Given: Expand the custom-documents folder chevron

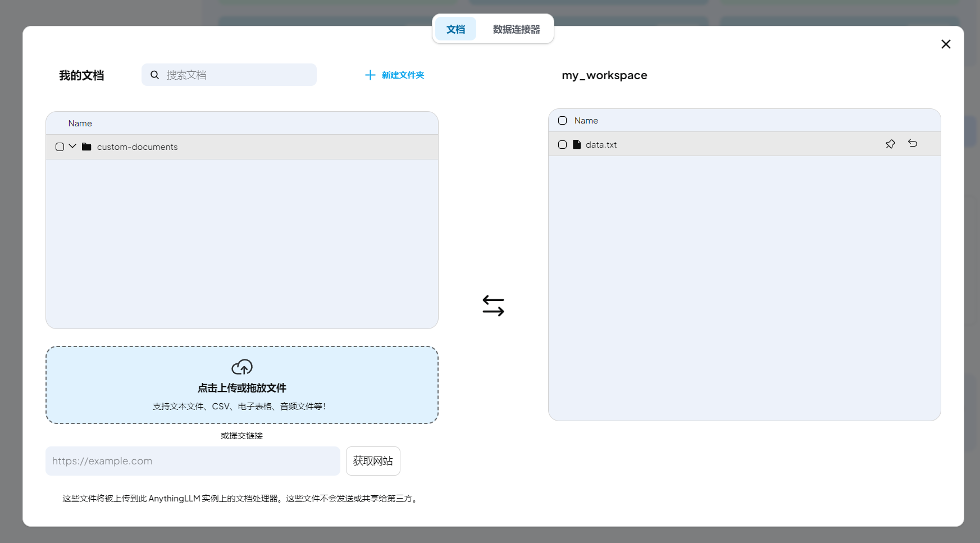Looking at the screenshot, I should pyautogui.click(x=72, y=147).
